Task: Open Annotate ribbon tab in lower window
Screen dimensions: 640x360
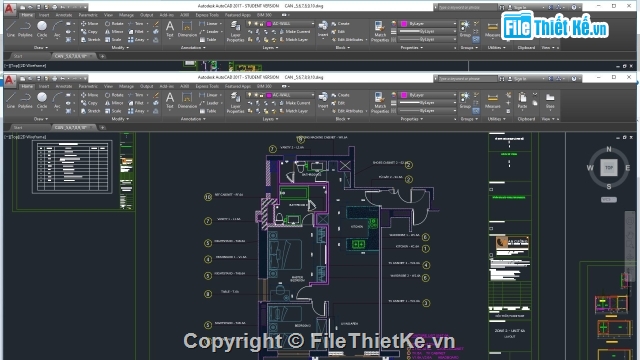Action: 64,86
